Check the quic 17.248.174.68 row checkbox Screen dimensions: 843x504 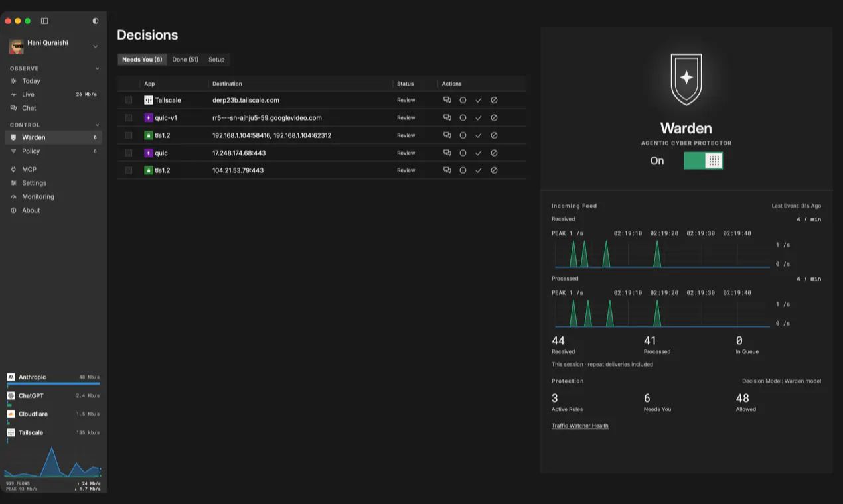129,153
